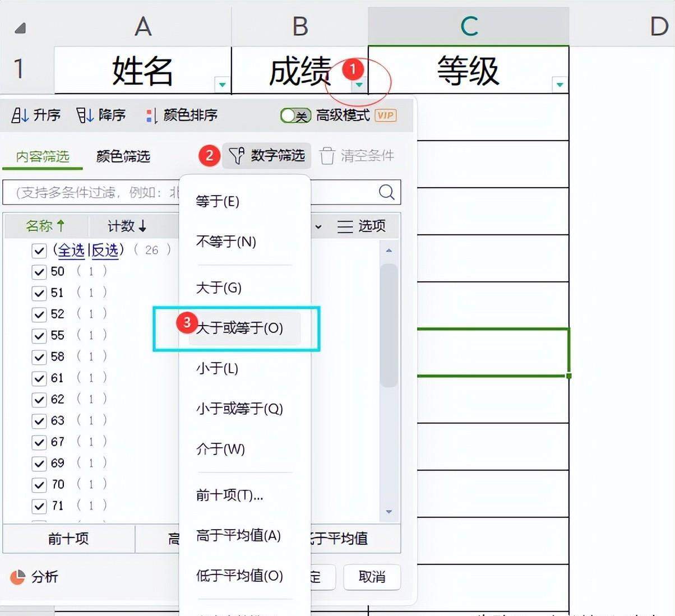Click the search magnifier icon

387,192
